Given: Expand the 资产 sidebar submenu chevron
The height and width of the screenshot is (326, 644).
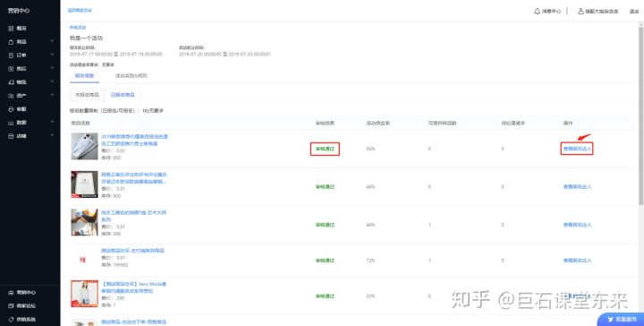Looking at the screenshot, I should [52, 95].
